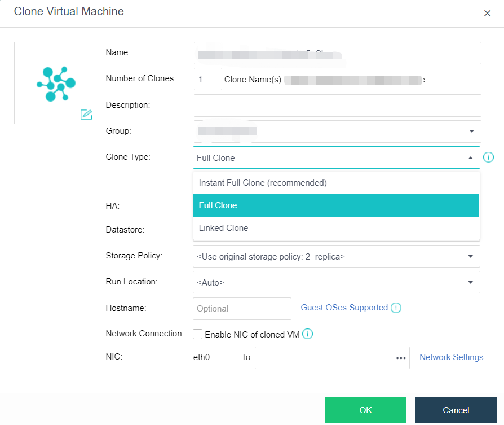Screen dimensions: 504x425
Task: Click the VM network icon thumbnail
Action: [x=55, y=83]
